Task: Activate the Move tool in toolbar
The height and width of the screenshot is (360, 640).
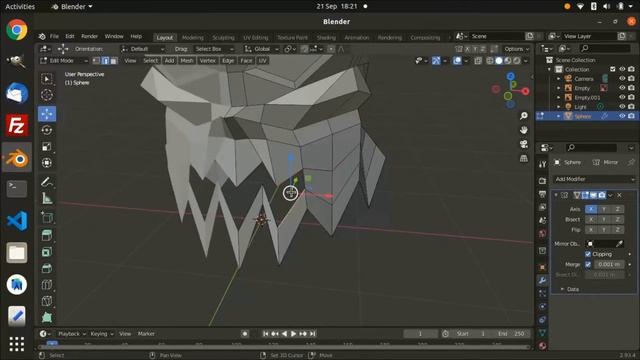Action: tap(47, 114)
